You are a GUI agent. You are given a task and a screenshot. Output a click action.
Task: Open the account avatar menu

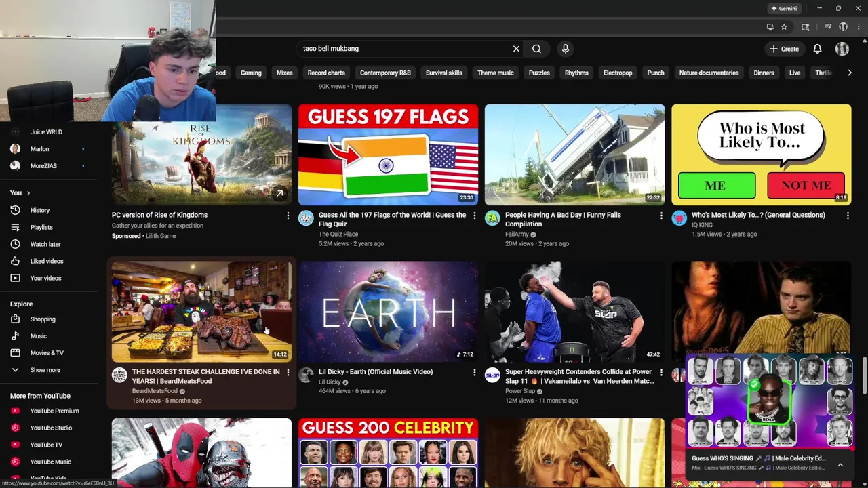tap(842, 49)
